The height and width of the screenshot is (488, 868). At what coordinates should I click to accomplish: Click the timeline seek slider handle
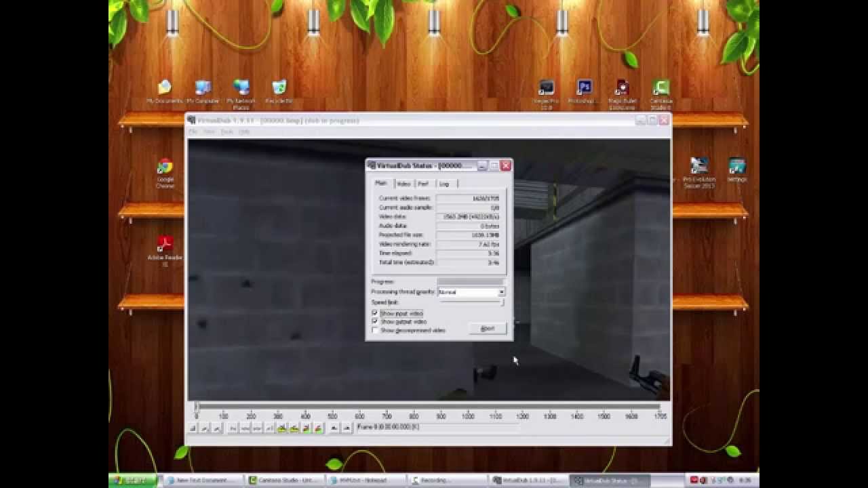coord(197,407)
